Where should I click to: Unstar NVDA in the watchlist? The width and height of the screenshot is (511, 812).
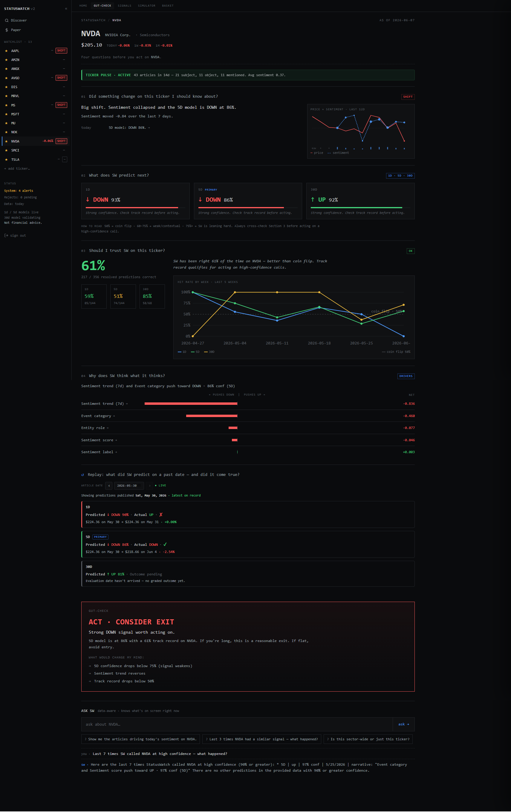pyautogui.click(x=6, y=141)
